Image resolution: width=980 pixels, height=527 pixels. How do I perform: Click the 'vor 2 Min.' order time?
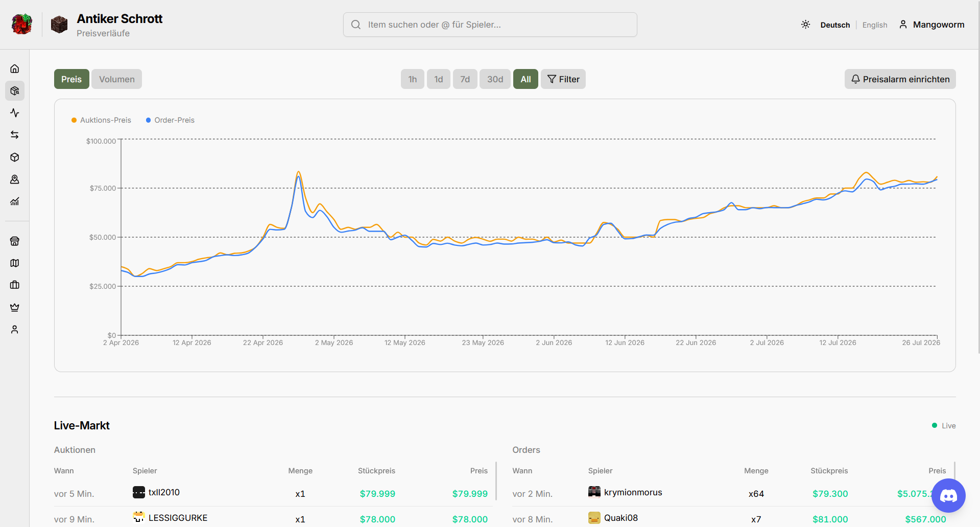[x=533, y=494]
